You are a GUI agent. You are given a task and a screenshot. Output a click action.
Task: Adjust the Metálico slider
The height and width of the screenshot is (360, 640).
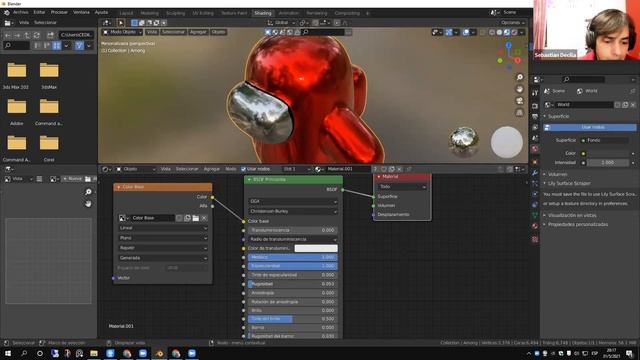click(x=293, y=257)
